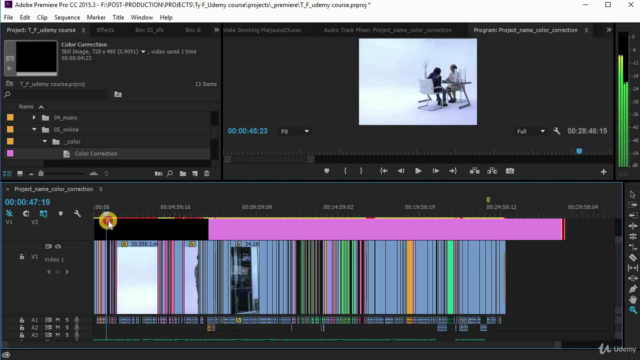Show hidden Project panel tabs overflow
Image resolution: width=640 pixels, height=360 pixels.
[216, 30]
